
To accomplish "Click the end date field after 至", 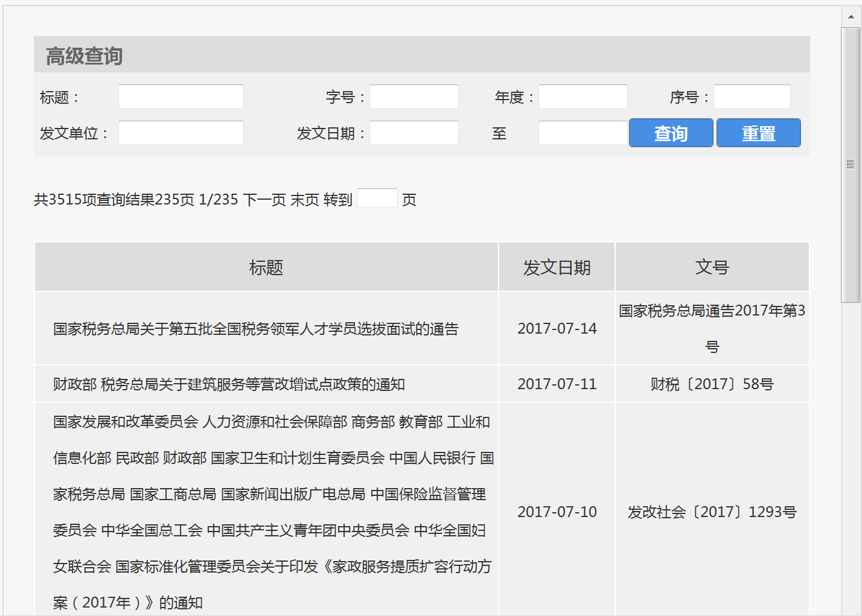I will (583, 133).
